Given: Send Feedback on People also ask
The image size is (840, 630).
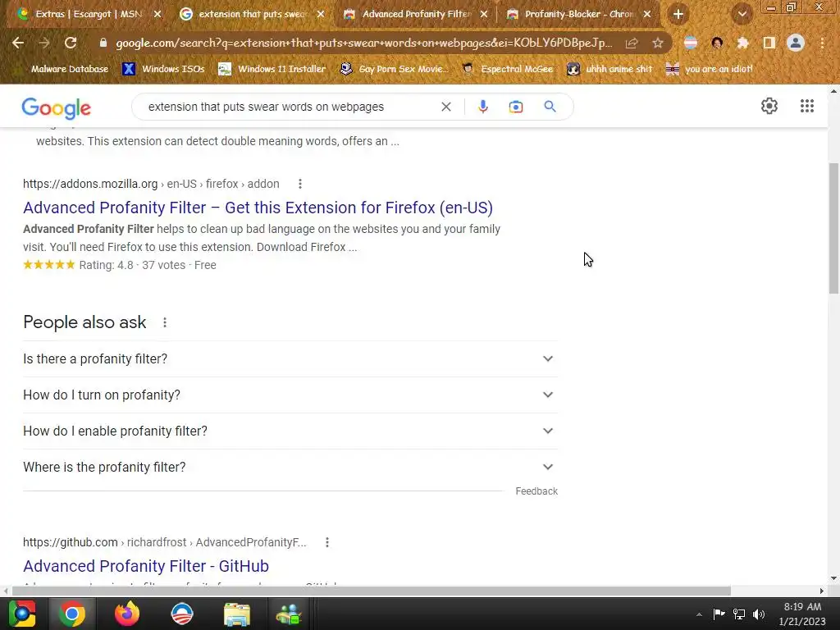Looking at the screenshot, I should [x=536, y=491].
